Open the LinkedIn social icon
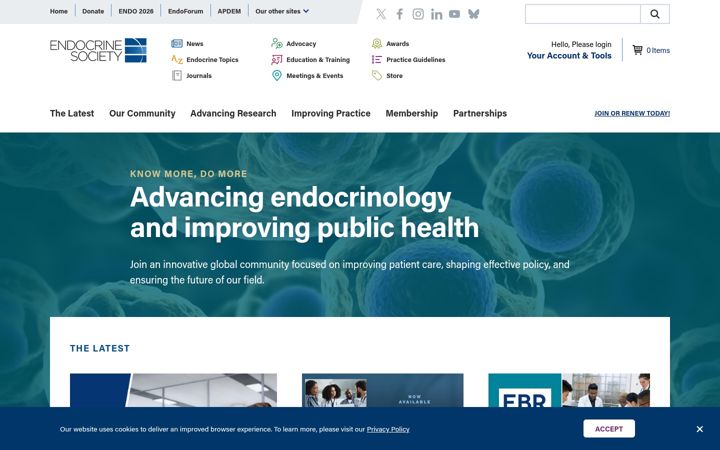The height and width of the screenshot is (450, 720). 436,14
